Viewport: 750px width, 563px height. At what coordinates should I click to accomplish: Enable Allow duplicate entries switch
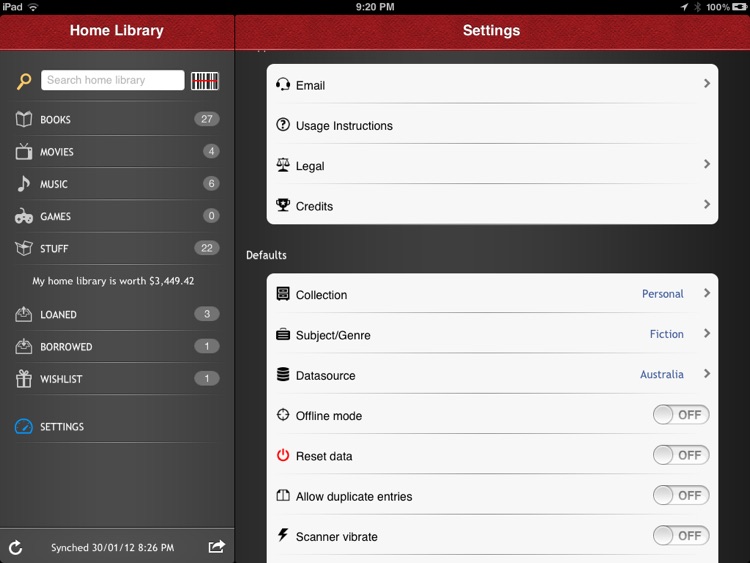[681, 495]
